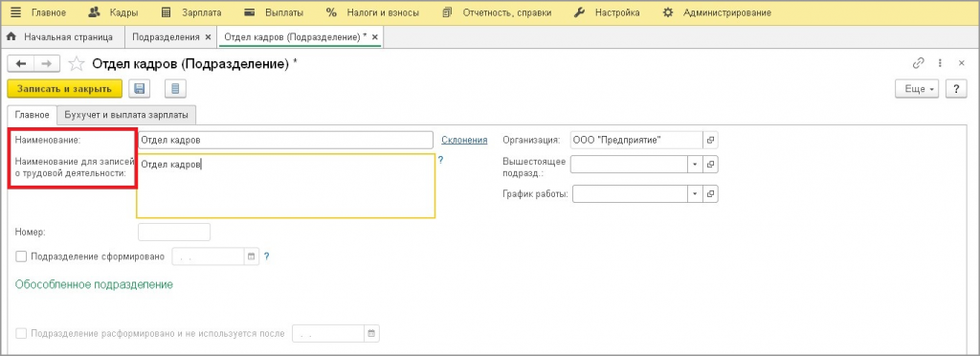Click the График работы input field
The width and height of the screenshot is (980, 356).
coord(630,194)
